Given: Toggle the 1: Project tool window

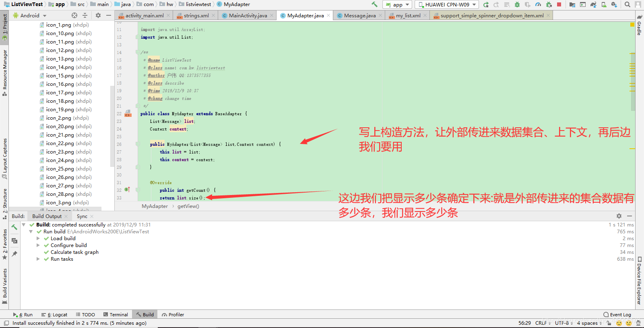Looking at the screenshot, I should click(x=4, y=27).
